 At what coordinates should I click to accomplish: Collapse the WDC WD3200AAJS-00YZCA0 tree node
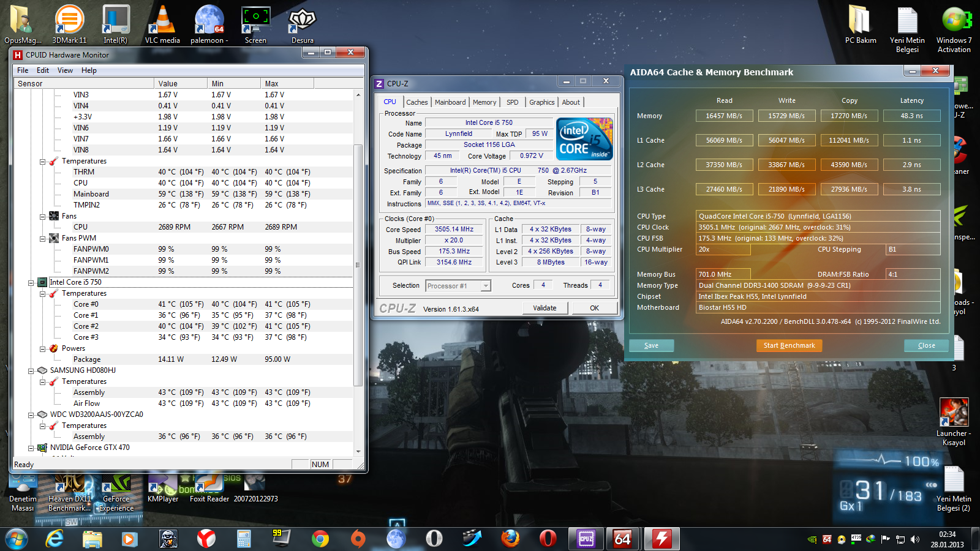click(31, 415)
